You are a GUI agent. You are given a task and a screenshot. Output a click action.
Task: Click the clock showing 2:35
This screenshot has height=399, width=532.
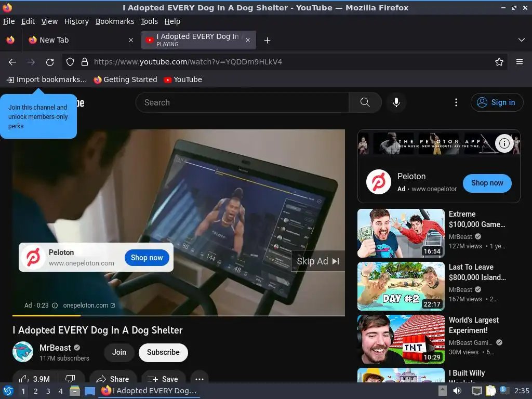click(x=522, y=391)
